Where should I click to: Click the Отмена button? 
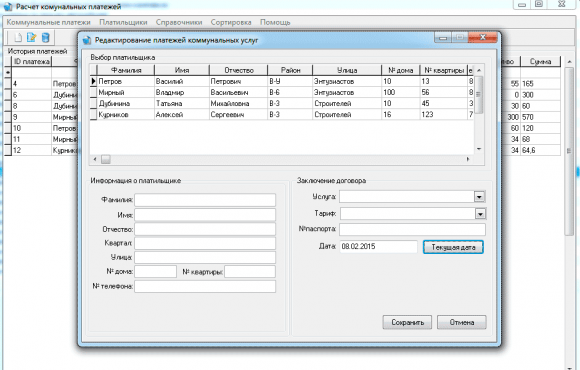point(462,322)
